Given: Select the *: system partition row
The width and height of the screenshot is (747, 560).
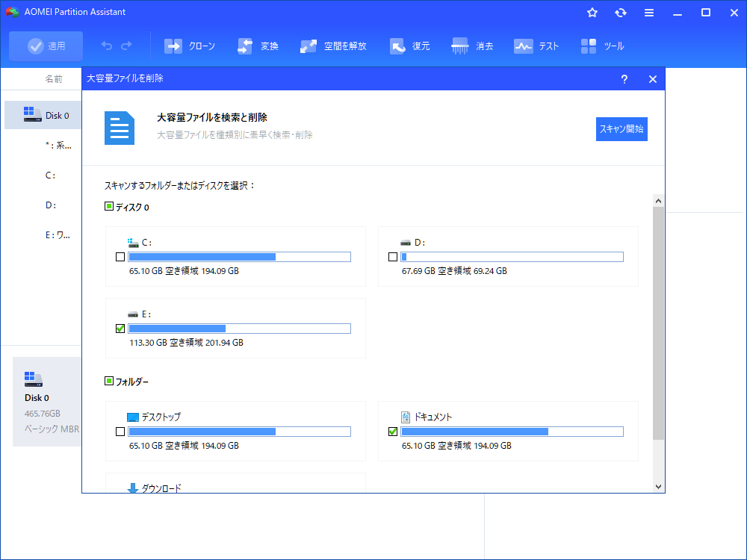Looking at the screenshot, I should tap(58, 146).
